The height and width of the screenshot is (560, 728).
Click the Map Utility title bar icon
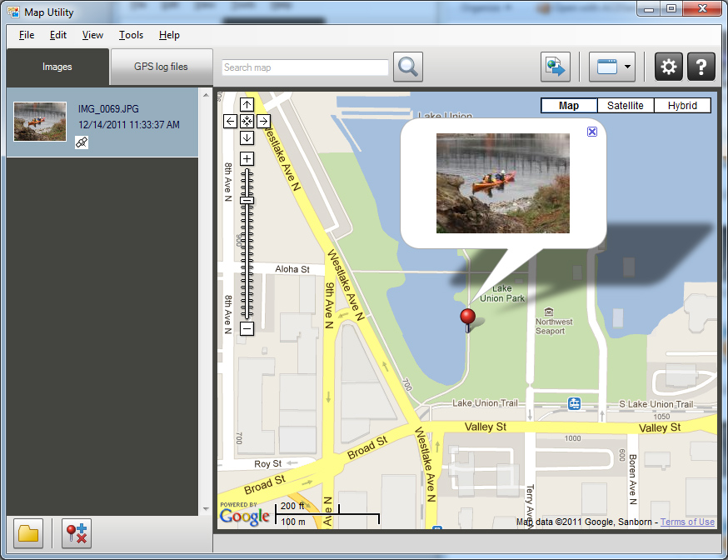[x=14, y=12]
